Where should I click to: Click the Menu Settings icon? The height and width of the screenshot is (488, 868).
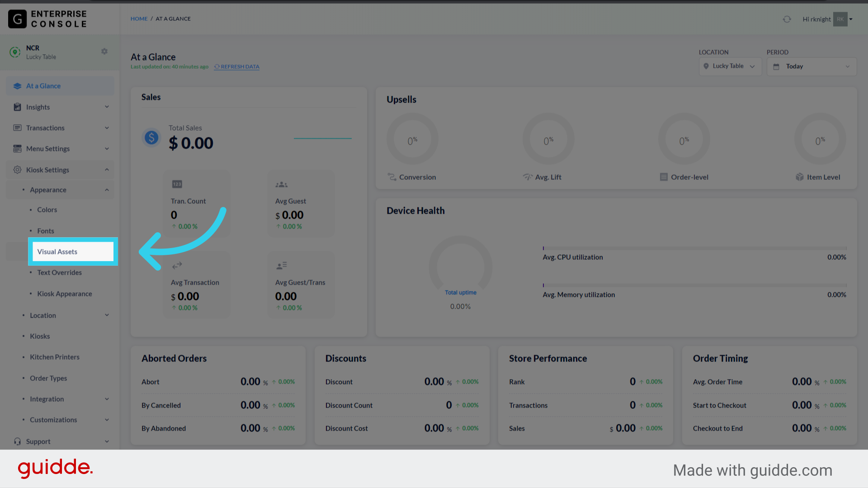[x=17, y=149]
